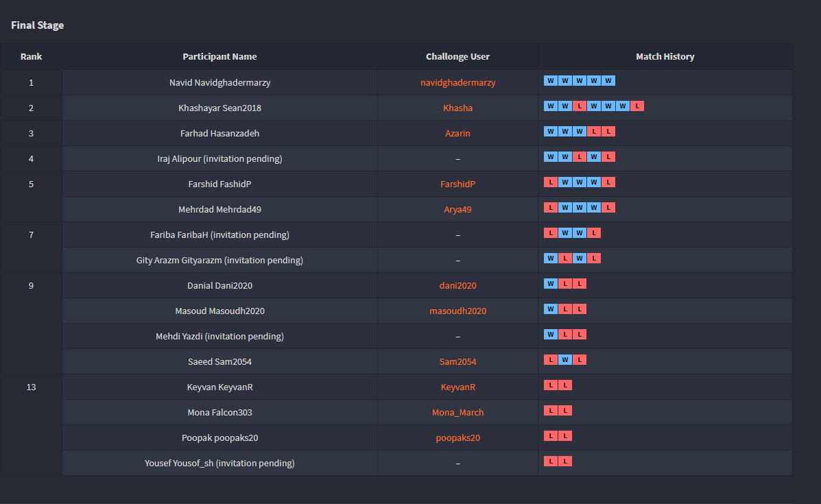Viewport: 821px width, 504px height.
Task: Click the Match History column header
Action: pos(665,57)
